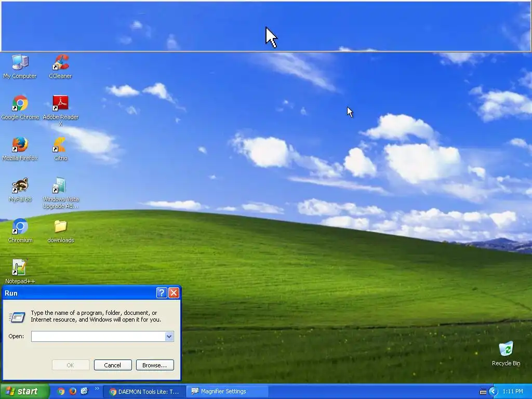Viewport: 532px width, 399px height.
Task: Click the keyboard icon in system tray
Action: (x=483, y=392)
